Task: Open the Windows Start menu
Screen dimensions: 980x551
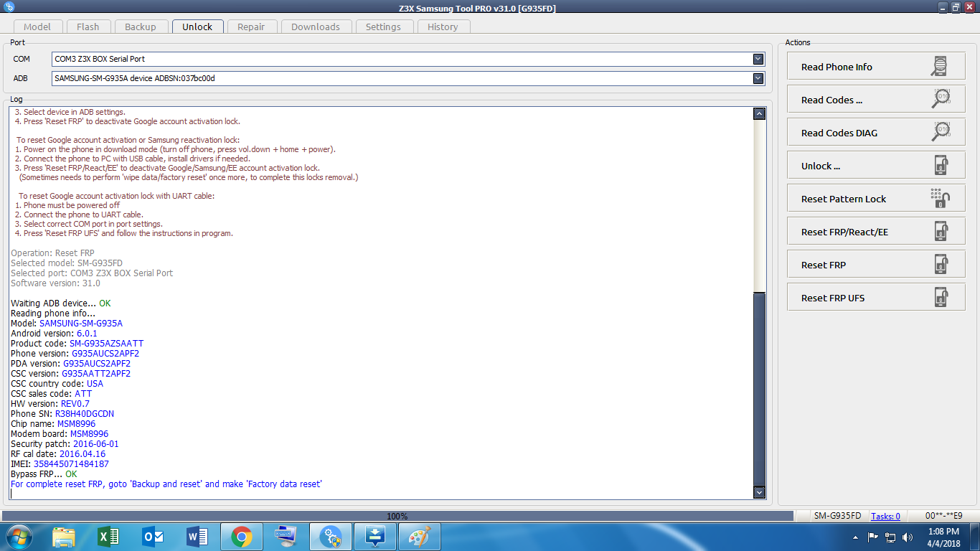Action: [18, 537]
